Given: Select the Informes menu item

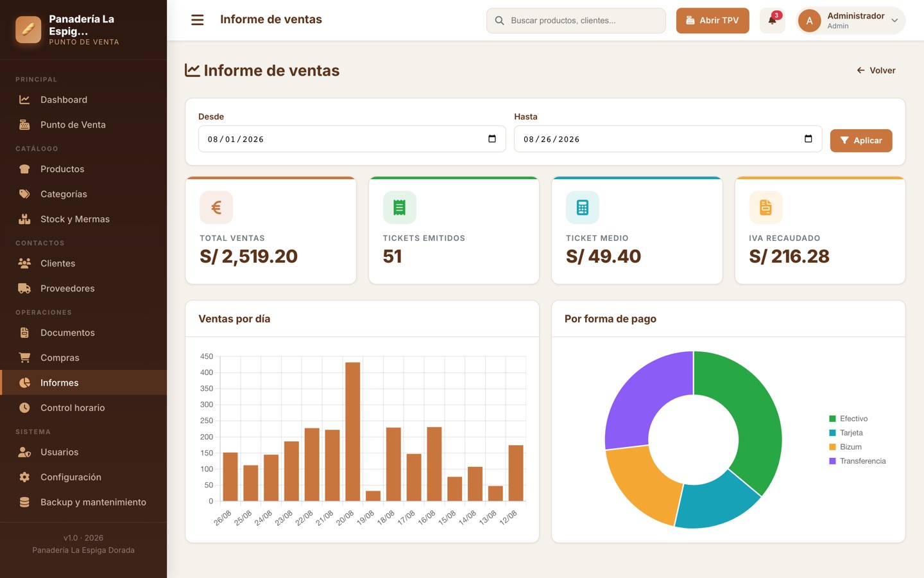Looking at the screenshot, I should point(83,383).
